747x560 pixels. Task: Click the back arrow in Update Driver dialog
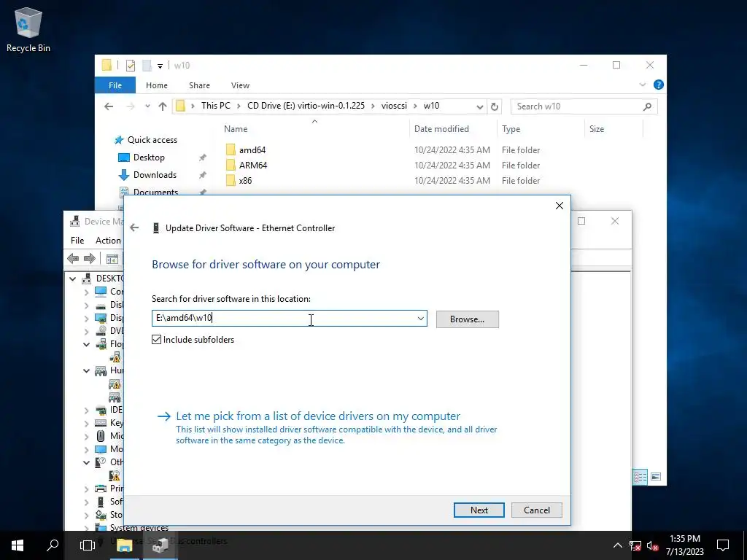coord(134,228)
